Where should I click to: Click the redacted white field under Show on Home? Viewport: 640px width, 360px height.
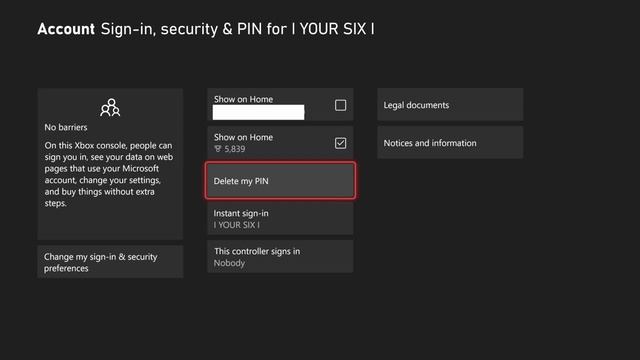(x=258, y=112)
